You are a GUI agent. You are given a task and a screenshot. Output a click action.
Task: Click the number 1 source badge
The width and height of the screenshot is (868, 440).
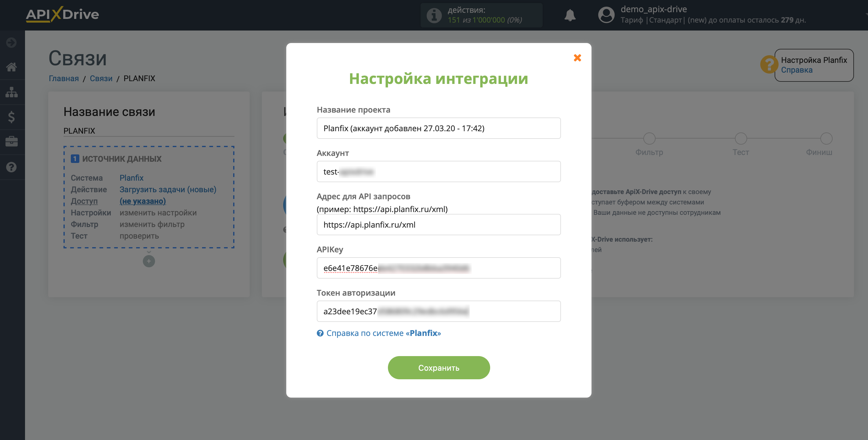click(x=75, y=158)
